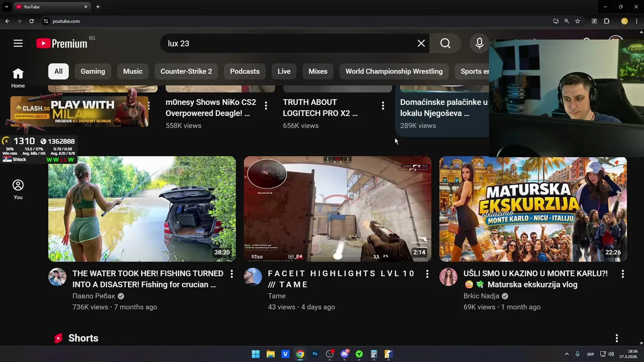Viewport: 644px width, 362px height.
Task: Click the magnifier search button
Action: [x=445, y=43]
